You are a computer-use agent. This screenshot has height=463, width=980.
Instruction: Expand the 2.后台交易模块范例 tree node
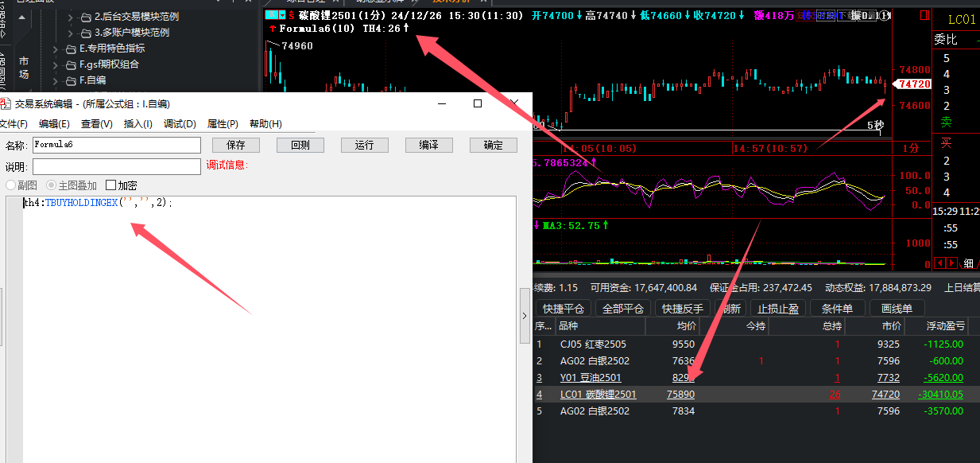72,17
